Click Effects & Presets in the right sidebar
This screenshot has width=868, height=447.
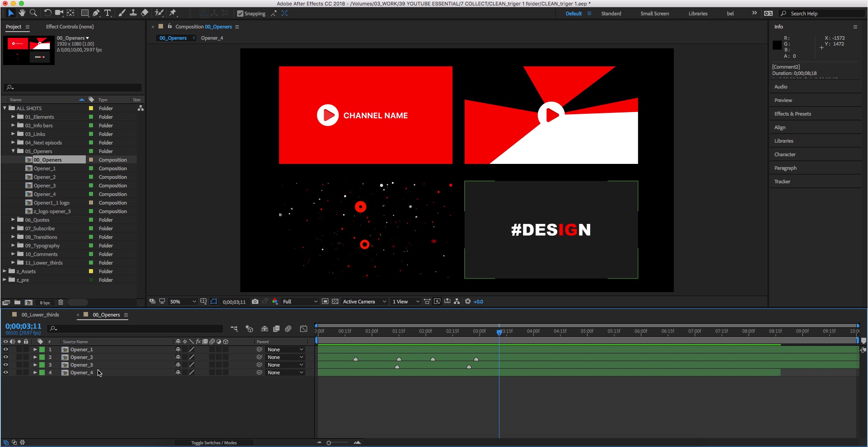pos(793,113)
